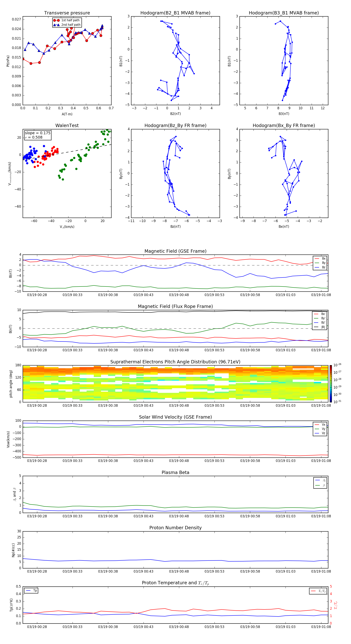Viewport: 351px width, 644px height.
Task: Click 'Pt(nPa)' y-axis label
Action: pyautogui.click(x=8, y=61)
